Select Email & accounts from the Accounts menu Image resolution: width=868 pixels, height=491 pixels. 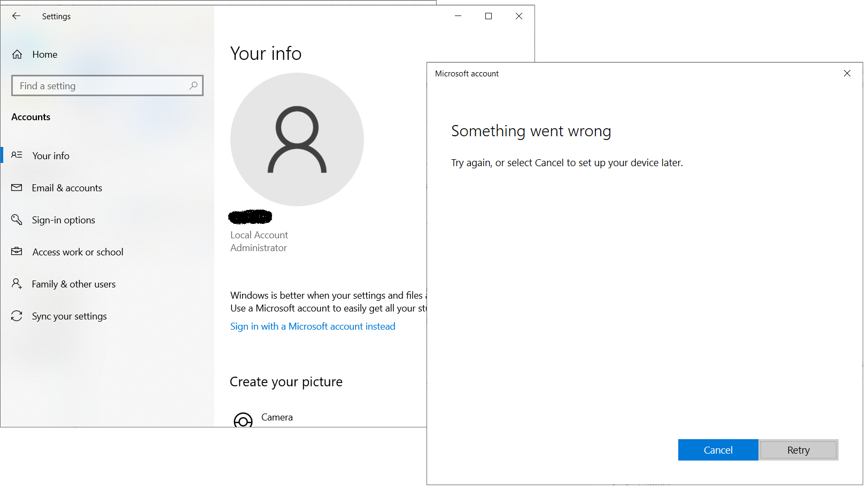point(67,188)
